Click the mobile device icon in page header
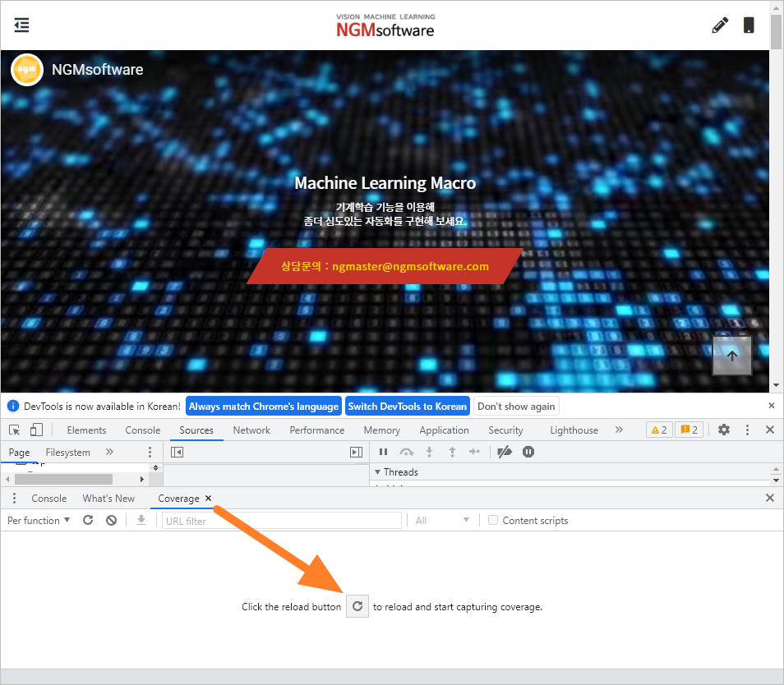 pos(749,25)
